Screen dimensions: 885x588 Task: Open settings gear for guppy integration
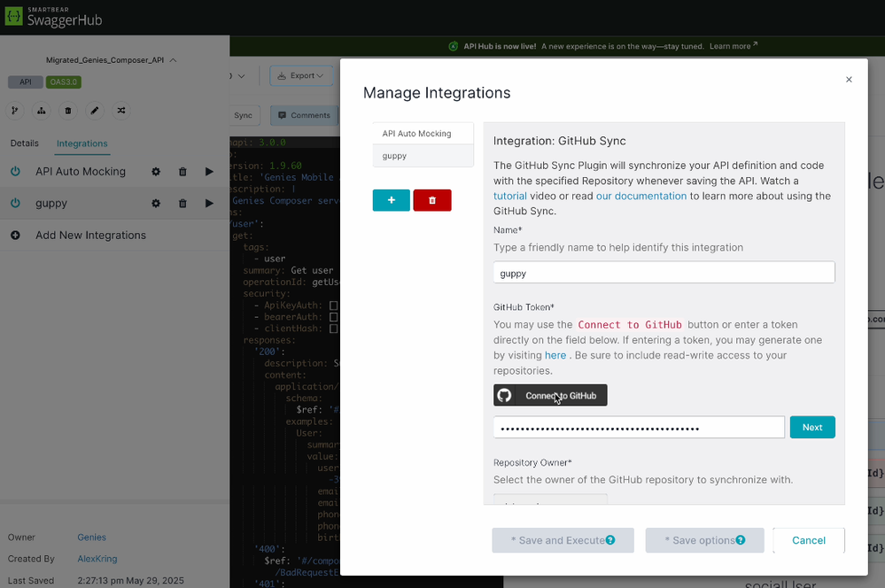pos(156,203)
